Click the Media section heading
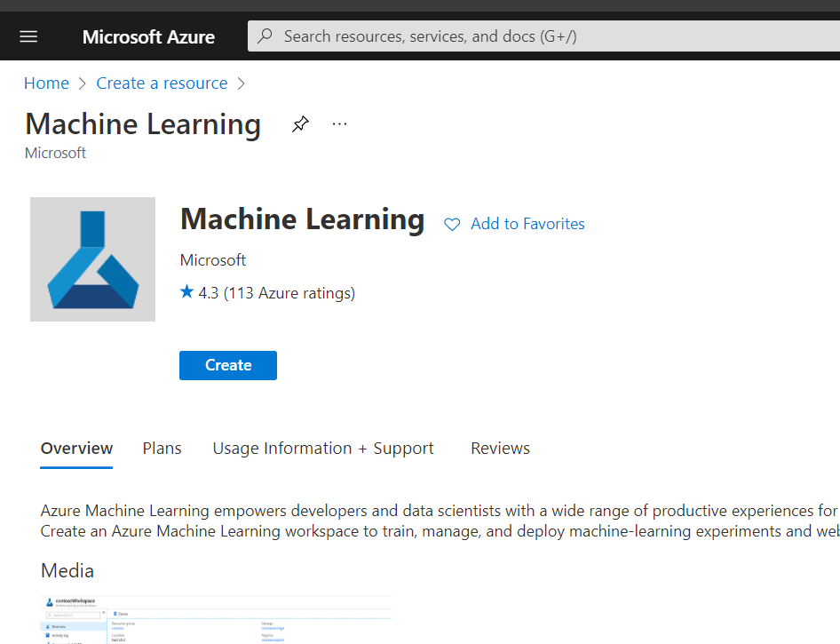This screenshot has width=840, height=644. point(67,571)
